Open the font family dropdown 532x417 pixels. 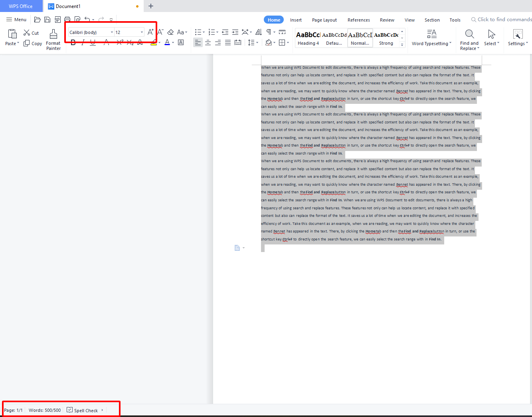[112, 32]
